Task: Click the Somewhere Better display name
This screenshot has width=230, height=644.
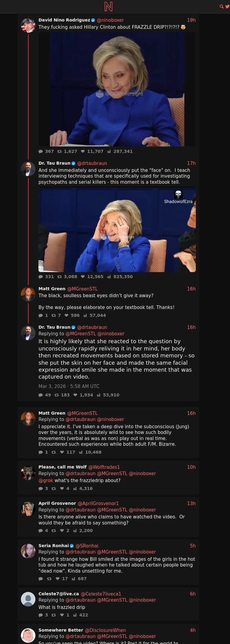Action: click(x=61, y=630)
